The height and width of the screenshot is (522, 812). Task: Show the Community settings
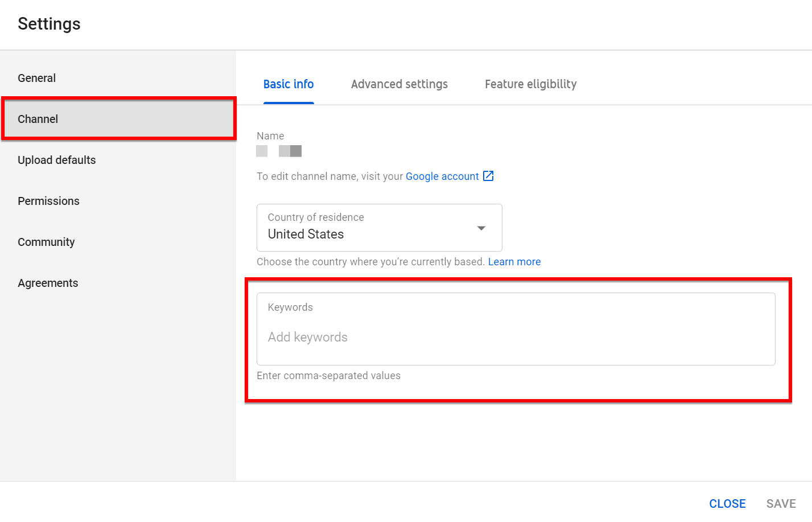pyautogui.click(x=47, y=242)
